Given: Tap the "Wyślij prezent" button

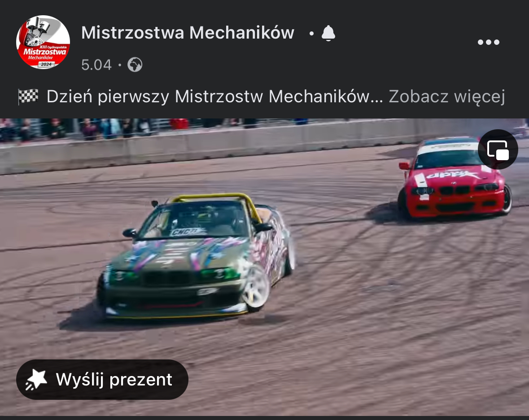Looking at the screenshot, I should pos(102,380).
